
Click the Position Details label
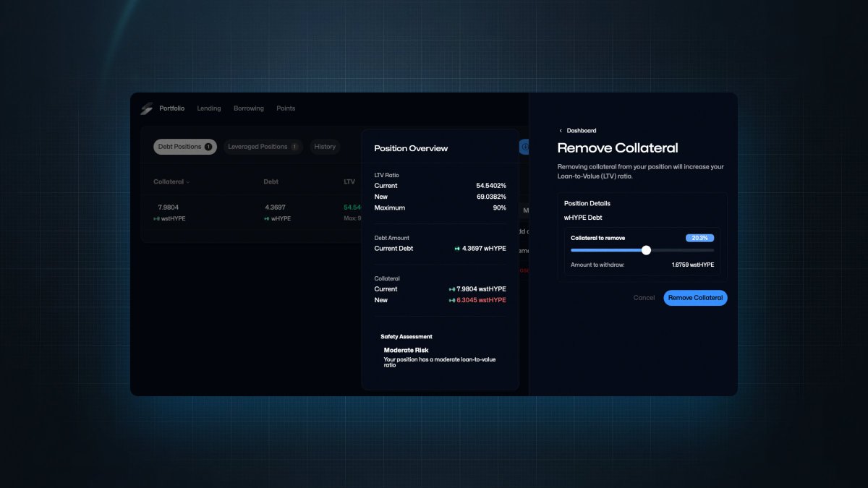pyautogui.click(x=587, y=203)
